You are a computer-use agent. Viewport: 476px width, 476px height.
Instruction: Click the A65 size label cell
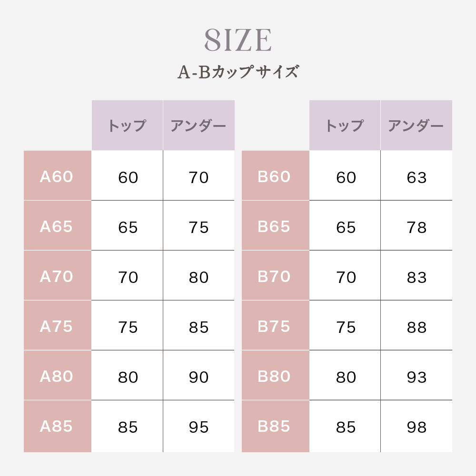(x=57, y=227)
